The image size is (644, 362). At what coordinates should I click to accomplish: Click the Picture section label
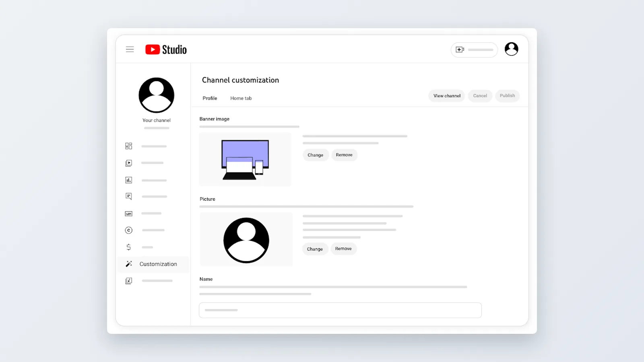(x=207, y=199)
